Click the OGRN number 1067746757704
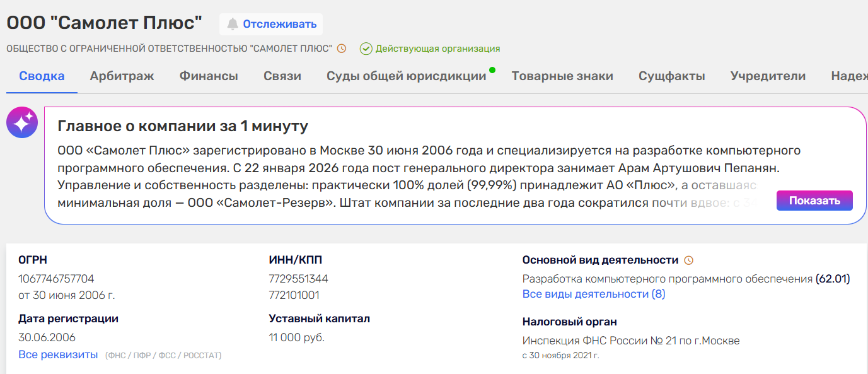This screenshot has width=868, height=374. point(56,279)
